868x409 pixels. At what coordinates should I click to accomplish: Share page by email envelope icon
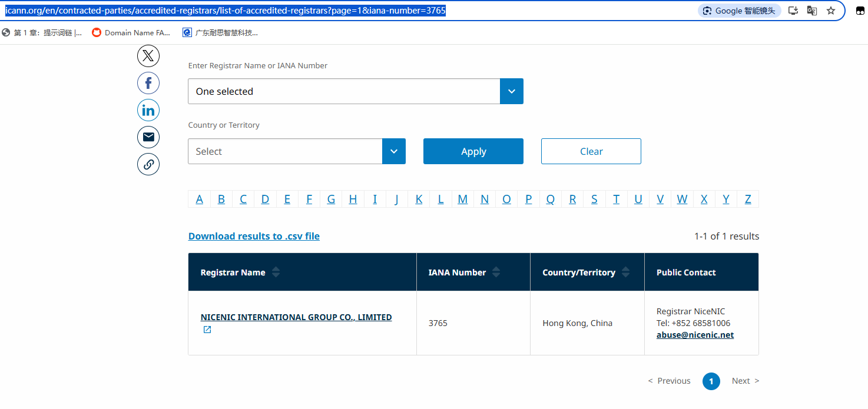(148, 137)
